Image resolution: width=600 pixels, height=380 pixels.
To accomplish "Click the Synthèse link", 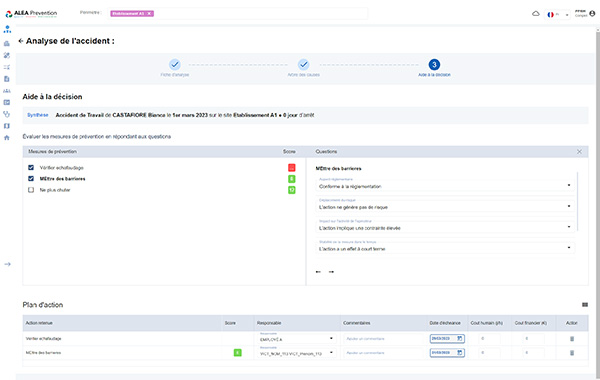I will (38, 115).
